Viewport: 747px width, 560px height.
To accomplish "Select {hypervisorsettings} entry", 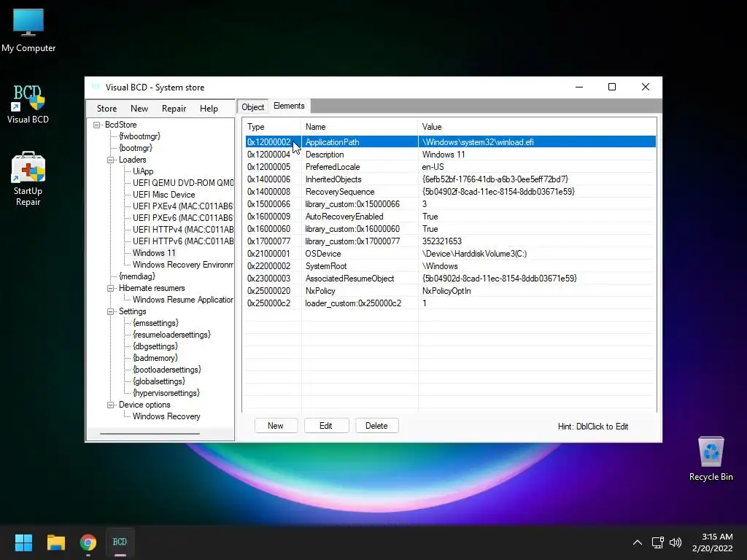I will coord(166,393).
